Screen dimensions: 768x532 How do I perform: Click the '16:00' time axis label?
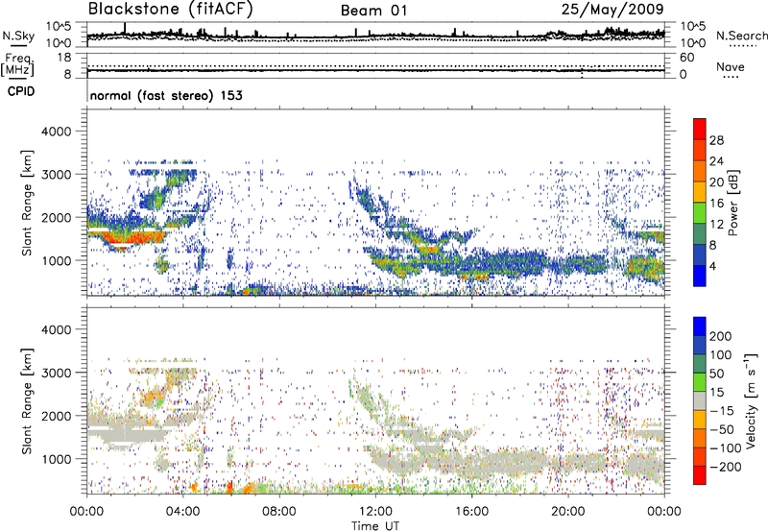(x=471, y=512)
